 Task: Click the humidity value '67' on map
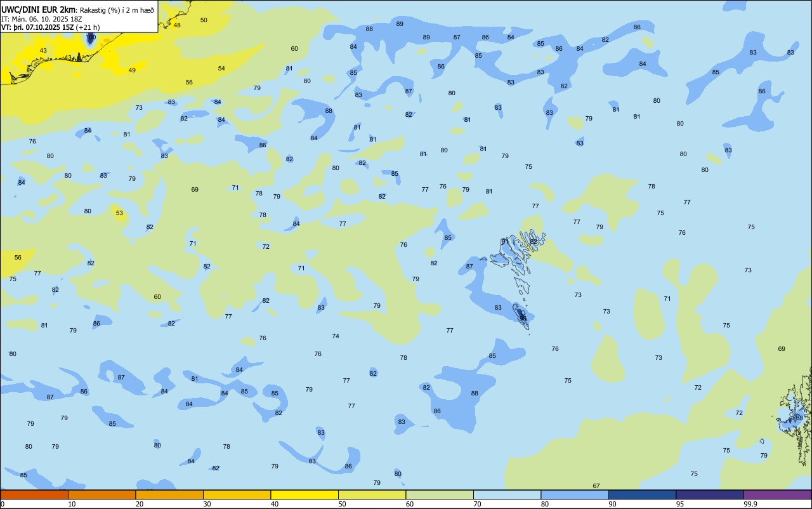(596, 486)
